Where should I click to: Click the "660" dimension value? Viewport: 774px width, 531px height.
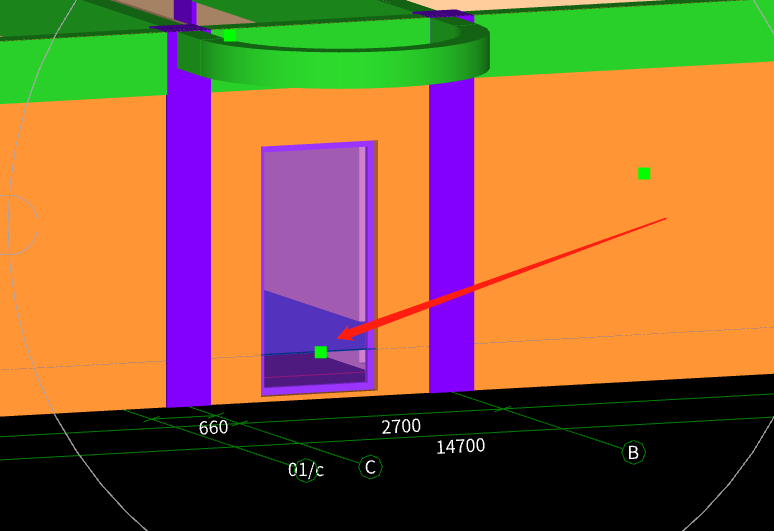tap(213, 427)
